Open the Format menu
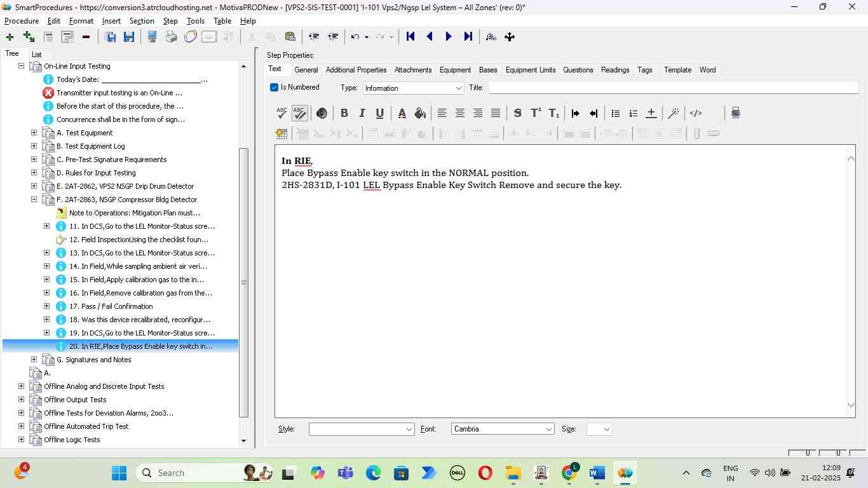Viewport: 868px width, 488px height. click(81, 21)
